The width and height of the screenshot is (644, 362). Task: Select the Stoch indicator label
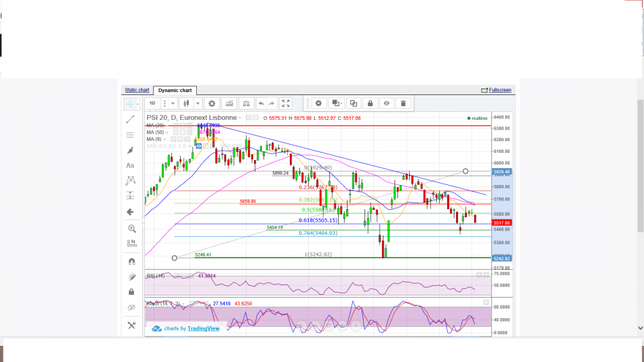coord(163,303)
